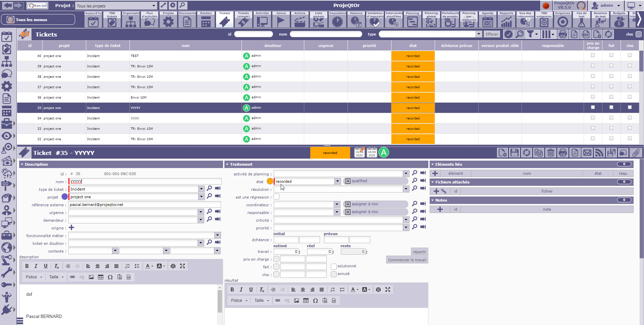Subscribe via RSS feed icon in ticket toolbar

pos(599,153)
